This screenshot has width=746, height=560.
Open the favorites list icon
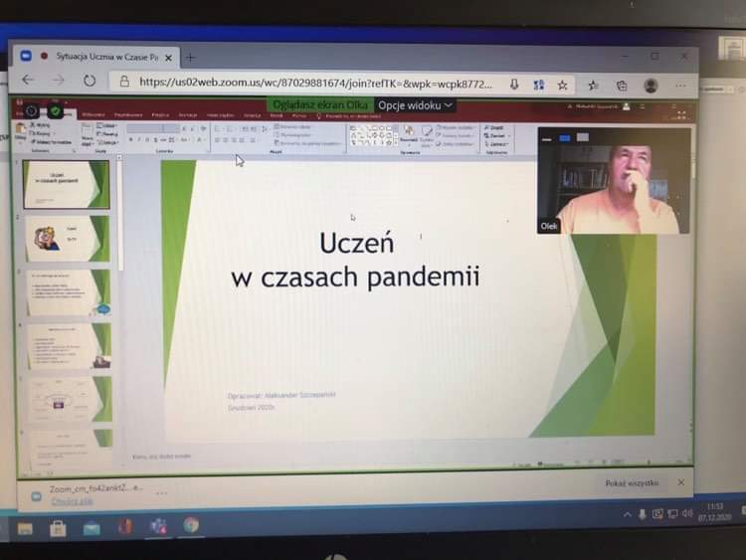[x=593, y=86]
